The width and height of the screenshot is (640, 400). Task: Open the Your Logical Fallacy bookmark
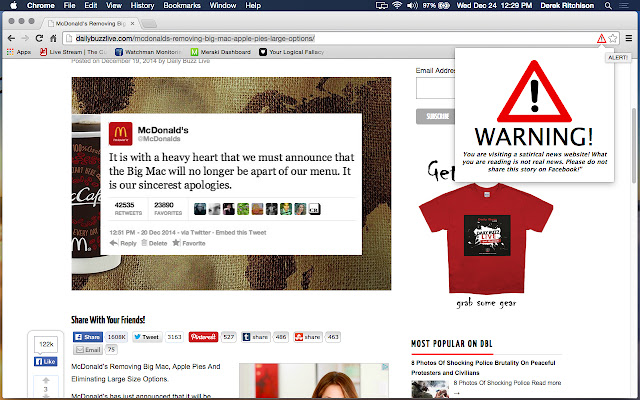coord(292,52)
